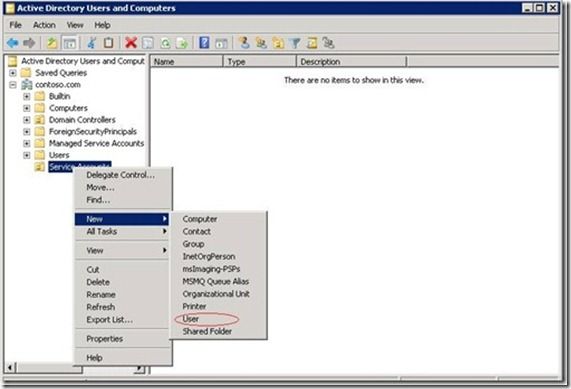Go up one level with folder-arrow icon
This screenshot has width=571, height=389.
(x=52, y=43)
